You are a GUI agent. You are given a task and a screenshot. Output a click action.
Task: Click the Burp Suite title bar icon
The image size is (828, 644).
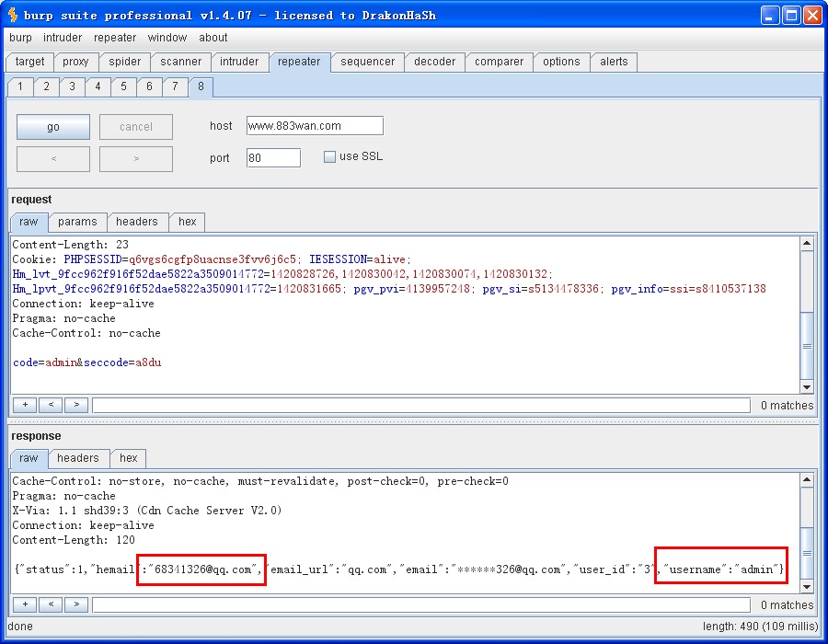tap(13, 15)
